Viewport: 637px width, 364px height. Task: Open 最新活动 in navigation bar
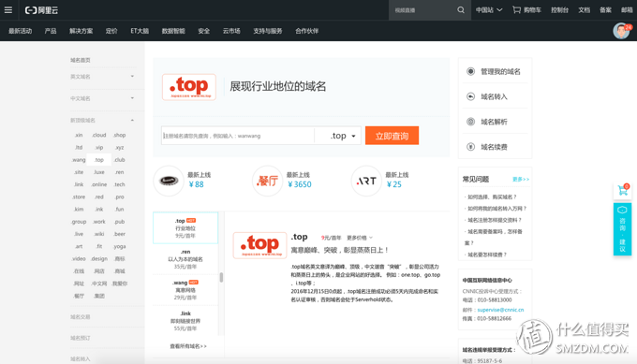[x=20, y=31]
